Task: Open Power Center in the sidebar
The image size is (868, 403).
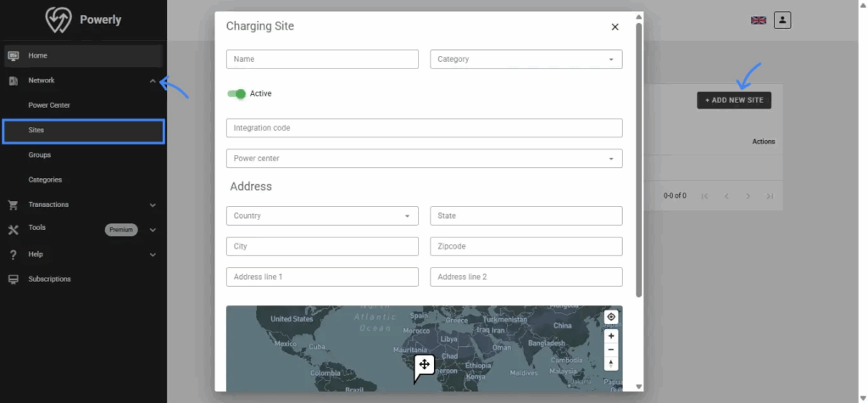Action: pyautogui.click(x=49, y=105)
